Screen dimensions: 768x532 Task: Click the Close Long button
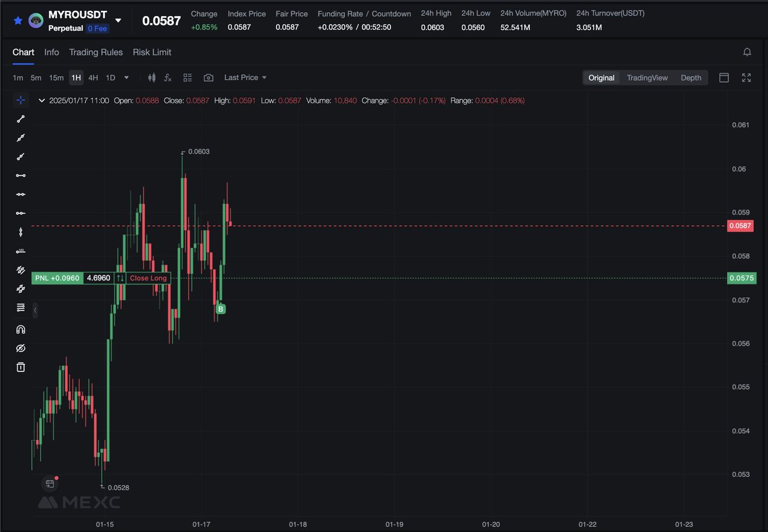point(148,278)
